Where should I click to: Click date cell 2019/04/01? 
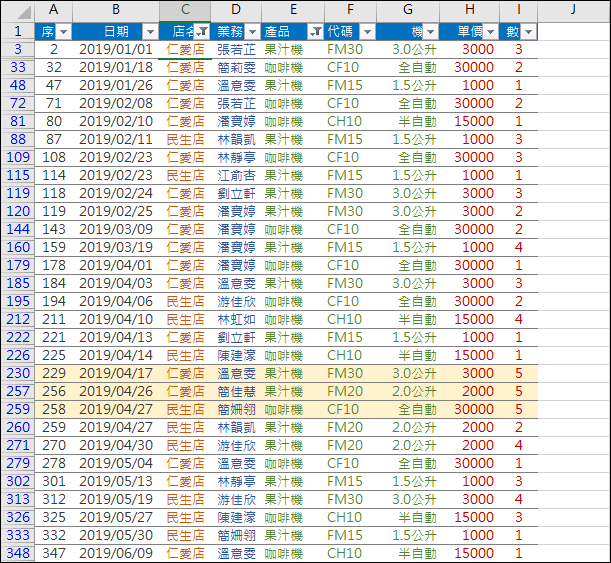pyautogui.click(x=116, y=265)
